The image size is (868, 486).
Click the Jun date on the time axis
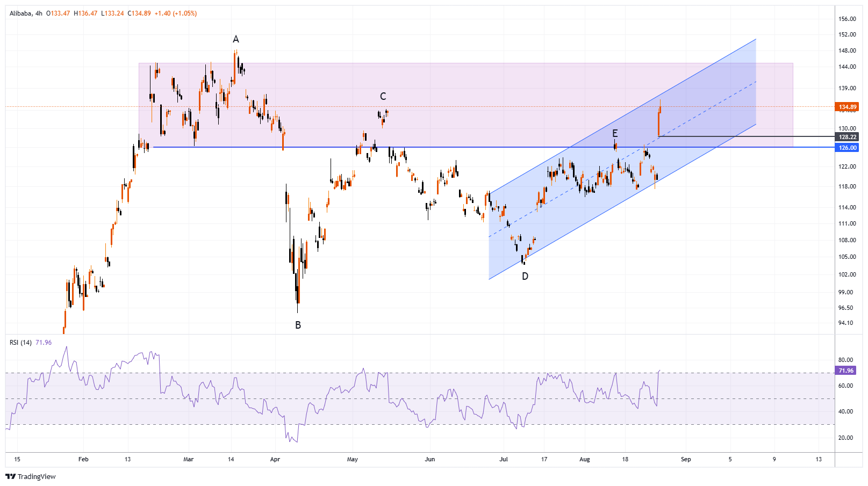click(429, 459)
